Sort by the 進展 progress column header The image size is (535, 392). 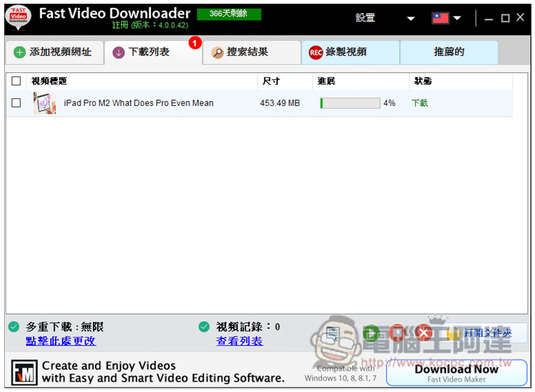(361, 81)
